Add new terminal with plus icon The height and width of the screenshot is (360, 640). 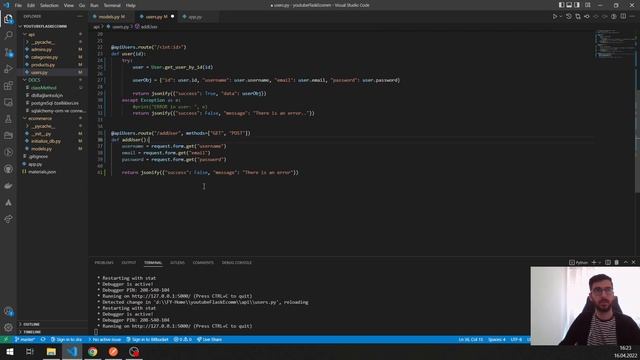pyautogui.click(x=594, y=262)
